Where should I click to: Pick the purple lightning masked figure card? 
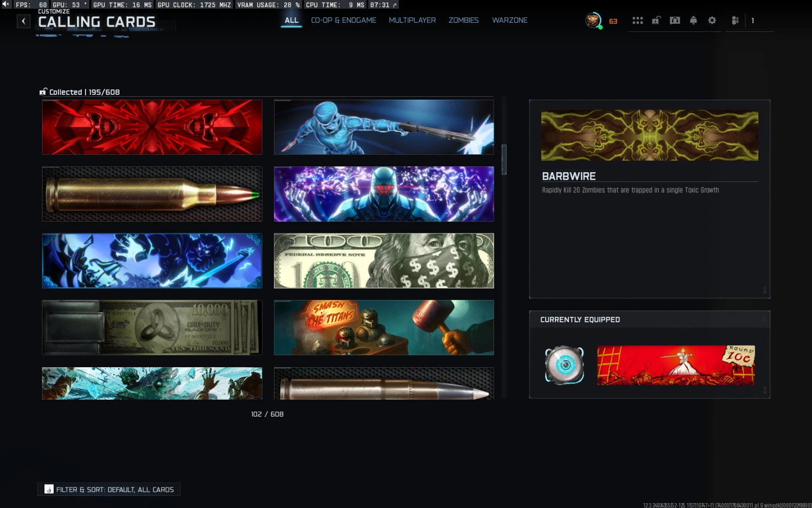pos(384,194)
